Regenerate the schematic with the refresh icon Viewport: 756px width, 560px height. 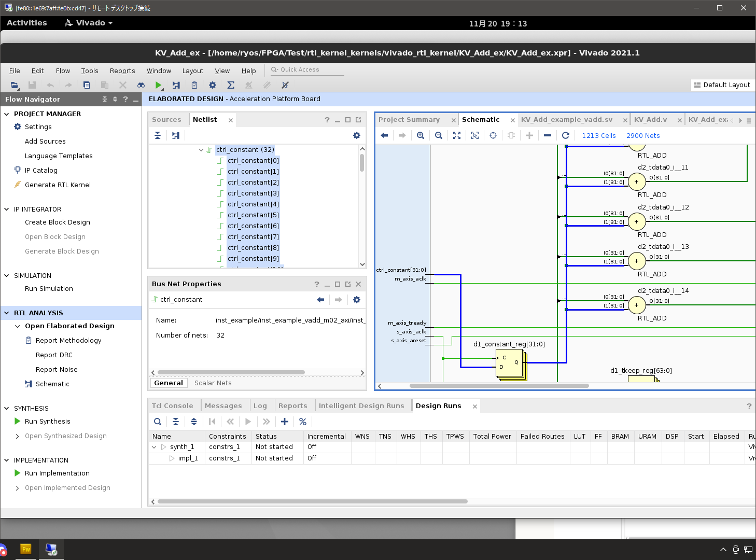tap(566, 135)
